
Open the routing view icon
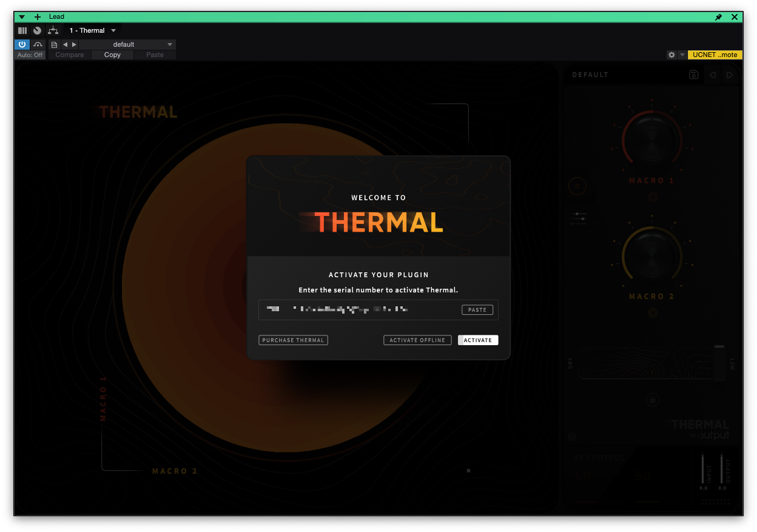53,30
